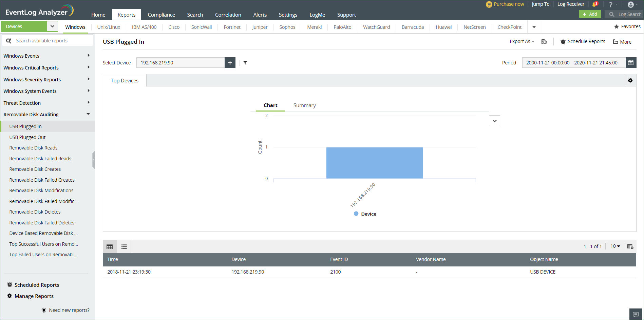Open the notifications bell icon
The width and height of the screenshot is (644, 320).
tap(594, 4)
